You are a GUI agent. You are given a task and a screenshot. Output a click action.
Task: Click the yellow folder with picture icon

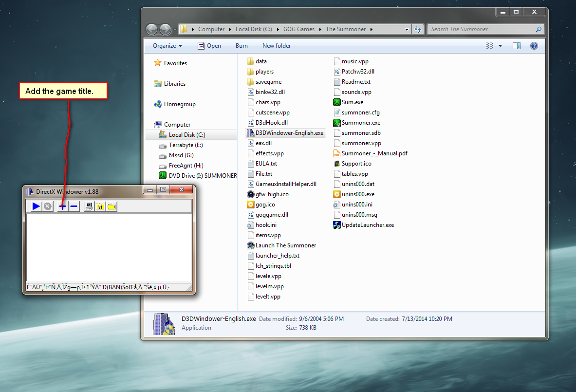tap(100, 206)
